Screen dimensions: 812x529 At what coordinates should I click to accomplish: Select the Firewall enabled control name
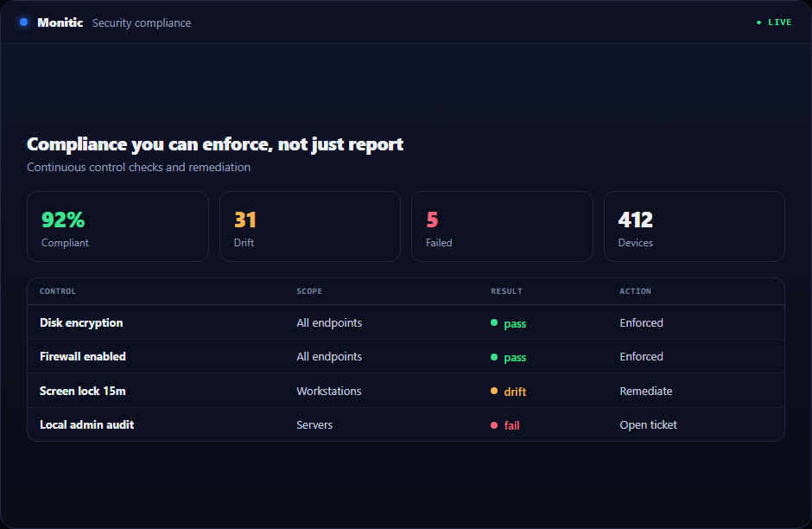(83, 356)
